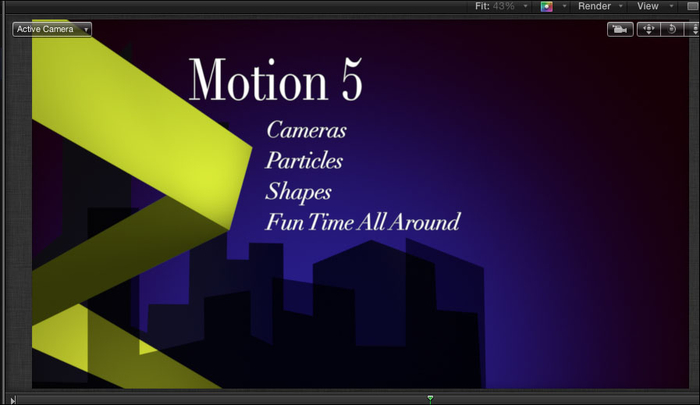Select the 3D Dolly camera control
The width and height of the screenshot is (700, 405).
coord(693,29)
